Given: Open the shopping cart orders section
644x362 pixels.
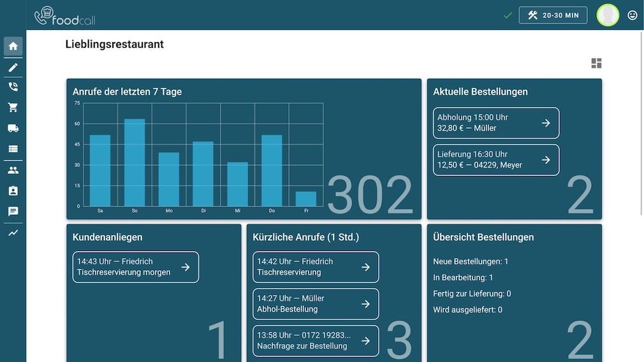Looking at the screenshot, I should point(13,108).
